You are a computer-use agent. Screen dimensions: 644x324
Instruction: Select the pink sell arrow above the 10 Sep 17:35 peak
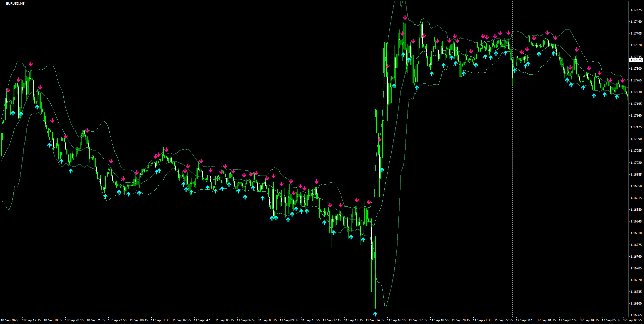31,63
